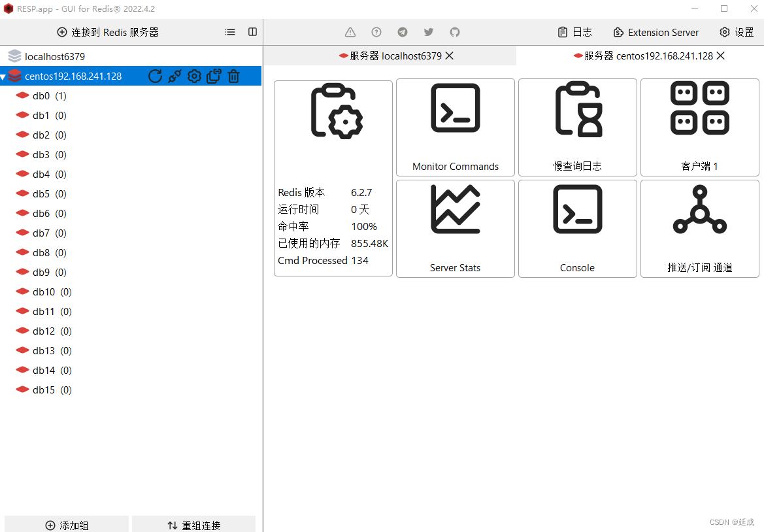Open the GitHub icon in the toolbar
Image resolution: width=764 pixels, height=532 pixels.
[454, 31]
